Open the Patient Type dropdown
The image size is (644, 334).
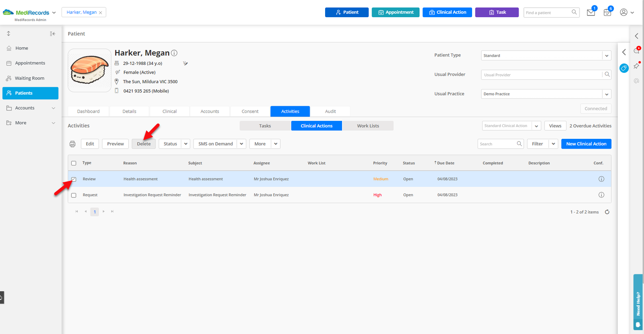click(x=607, y=56)
